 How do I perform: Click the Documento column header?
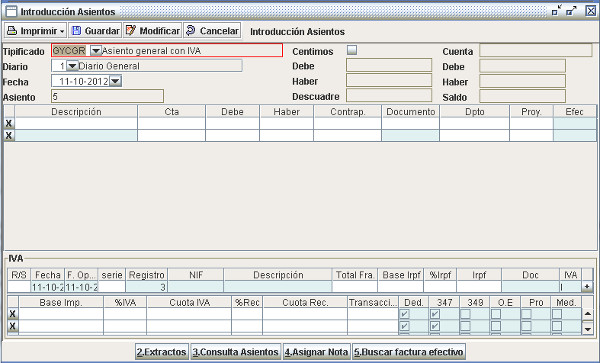[x=411, y=112]
